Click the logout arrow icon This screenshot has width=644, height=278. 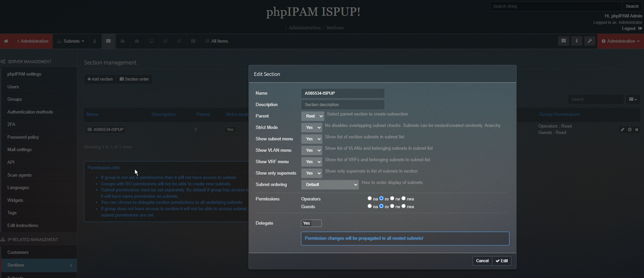(x=640, y=29)
